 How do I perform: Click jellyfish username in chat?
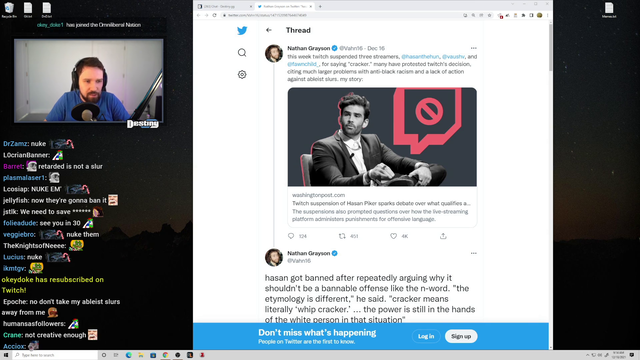[16, 200]
